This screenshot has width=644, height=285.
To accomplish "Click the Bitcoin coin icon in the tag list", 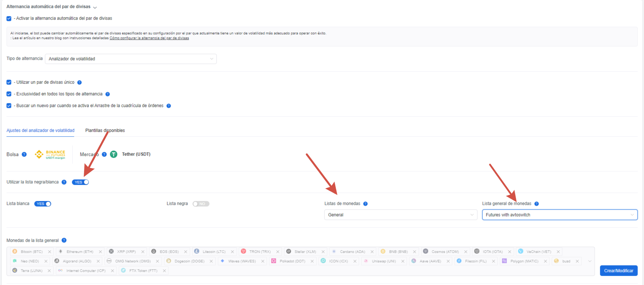I will (x=15, y=251).
